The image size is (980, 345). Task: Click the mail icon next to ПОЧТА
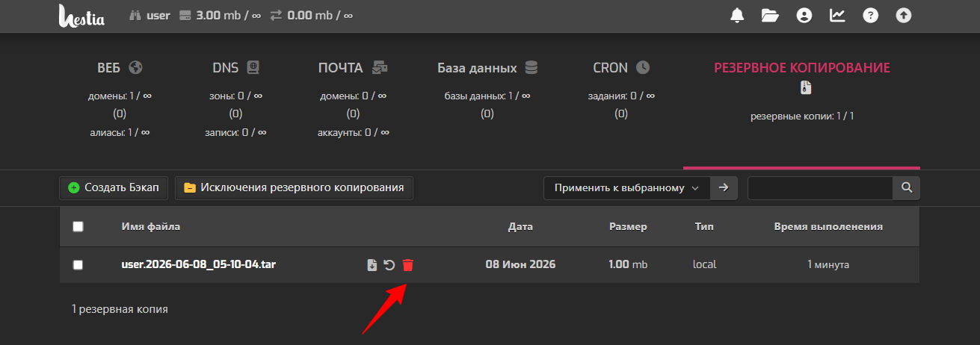[380, 67]
